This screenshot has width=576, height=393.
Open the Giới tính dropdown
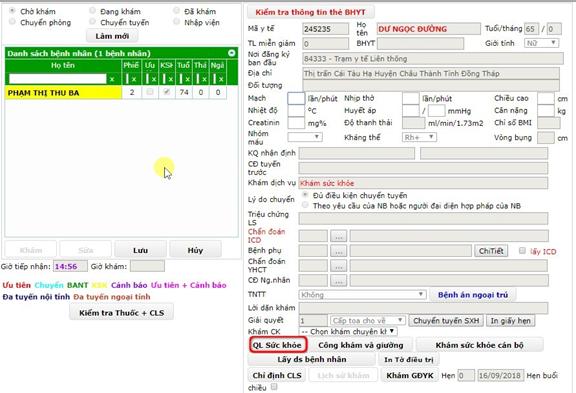pos(541,43)
